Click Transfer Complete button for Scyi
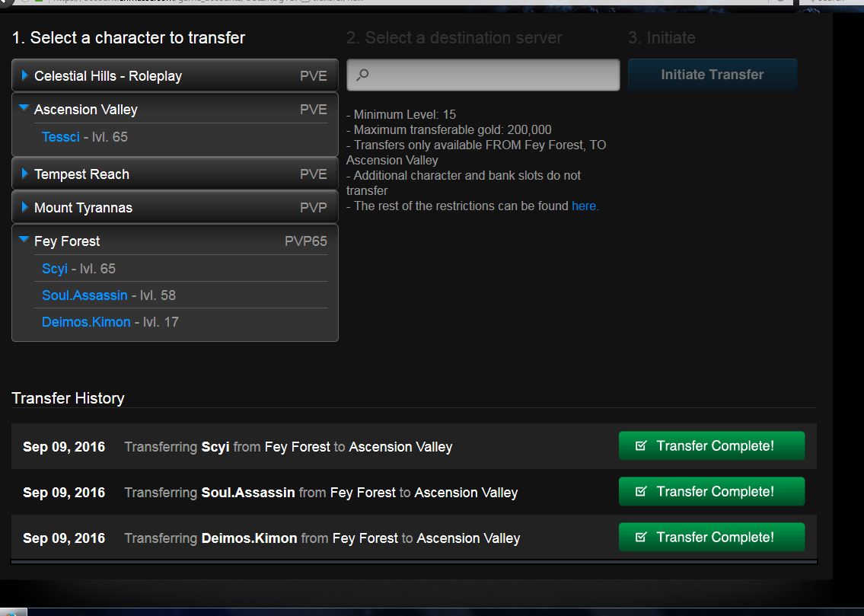 711,446
